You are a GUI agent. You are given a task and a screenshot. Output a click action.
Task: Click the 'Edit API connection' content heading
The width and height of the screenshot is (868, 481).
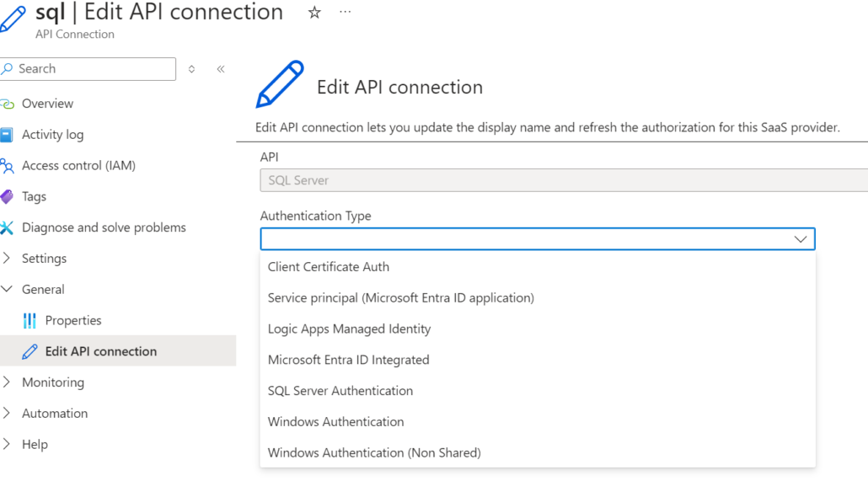399,87
